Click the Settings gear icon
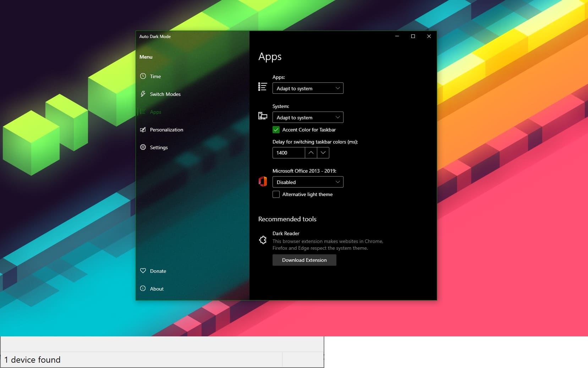Viewport: 588px width, 368px height. point(143,147)
